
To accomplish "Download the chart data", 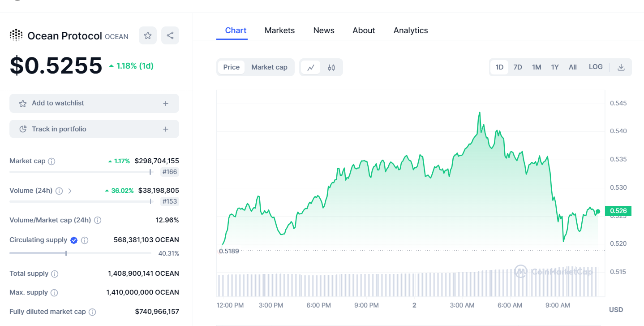I will pyautogui.click(x=621, y=67).
